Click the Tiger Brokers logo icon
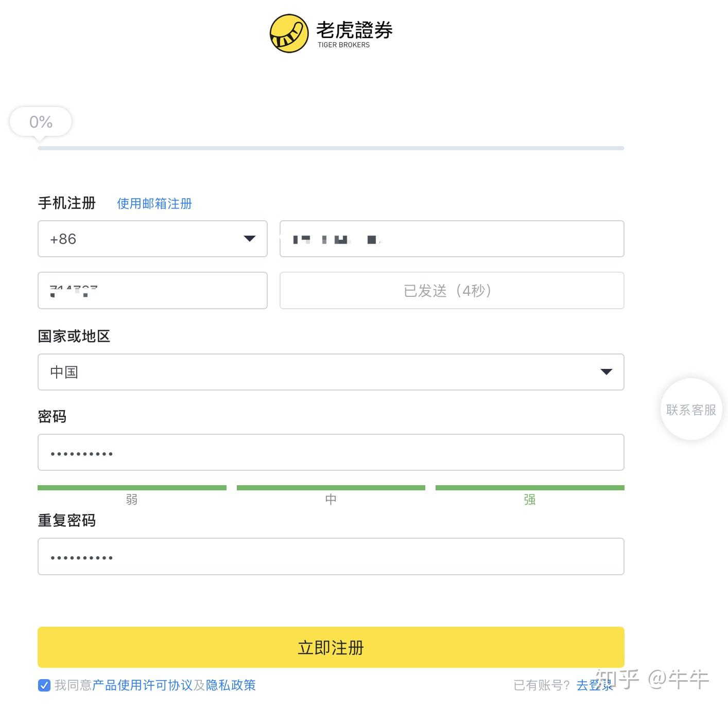 (289, 33)
